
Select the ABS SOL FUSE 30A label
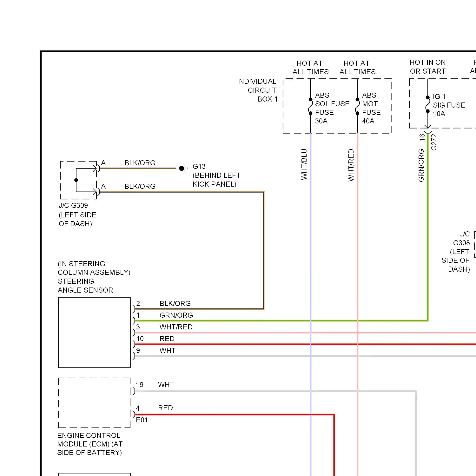[332, 108]
